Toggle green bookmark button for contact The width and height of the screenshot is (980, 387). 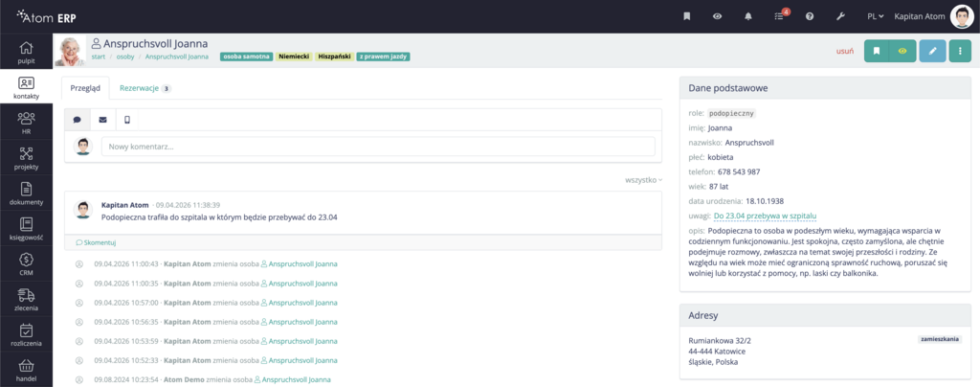(877, 52)
